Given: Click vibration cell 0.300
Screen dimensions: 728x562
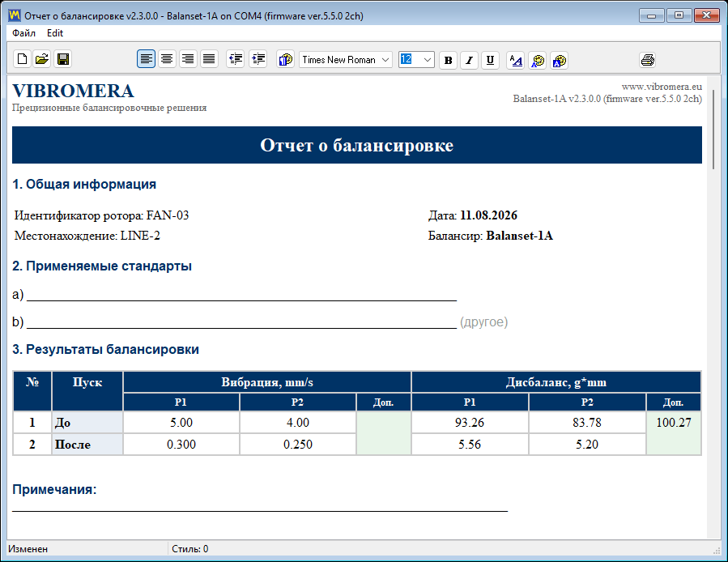Looking at the screenshot, I should click(x=181, y=445).
